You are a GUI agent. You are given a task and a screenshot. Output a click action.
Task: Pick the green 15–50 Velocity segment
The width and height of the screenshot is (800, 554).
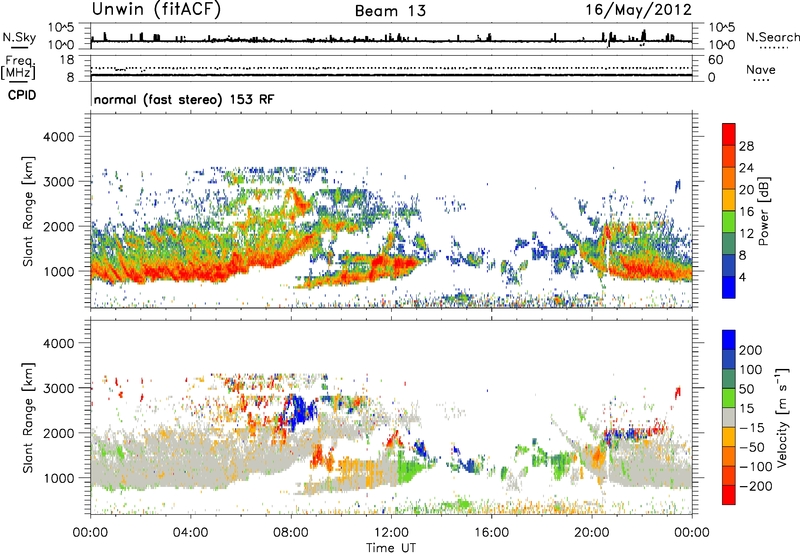tap(729, 398)
